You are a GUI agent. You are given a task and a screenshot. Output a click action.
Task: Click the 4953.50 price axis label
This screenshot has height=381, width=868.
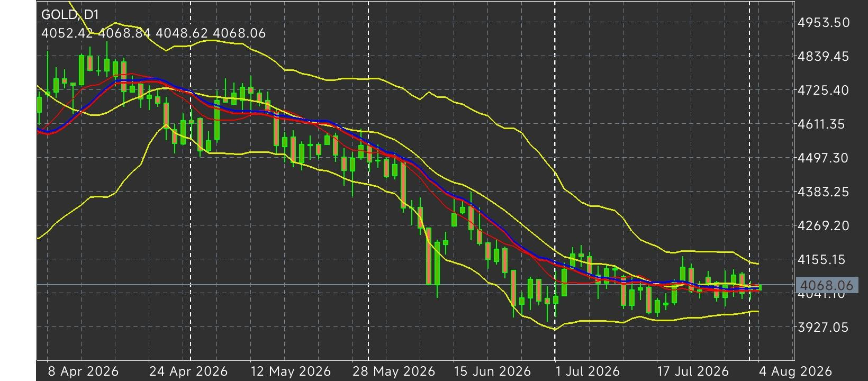(824, 23)
